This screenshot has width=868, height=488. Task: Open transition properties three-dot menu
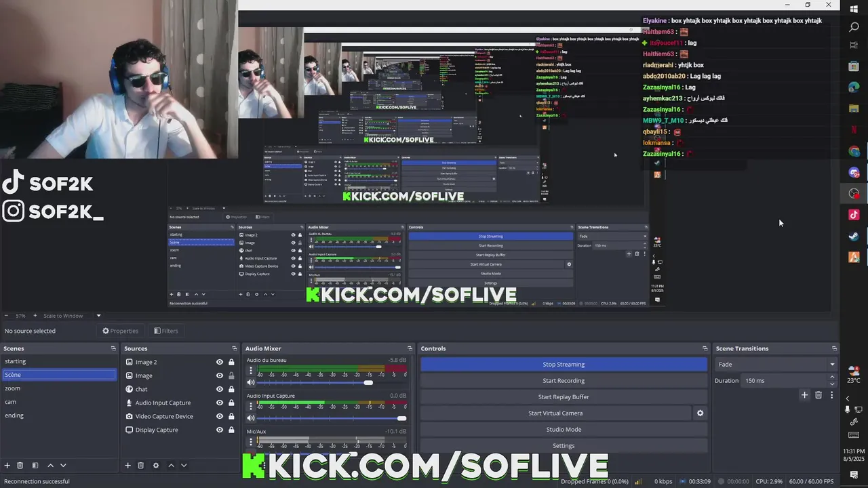831,395
